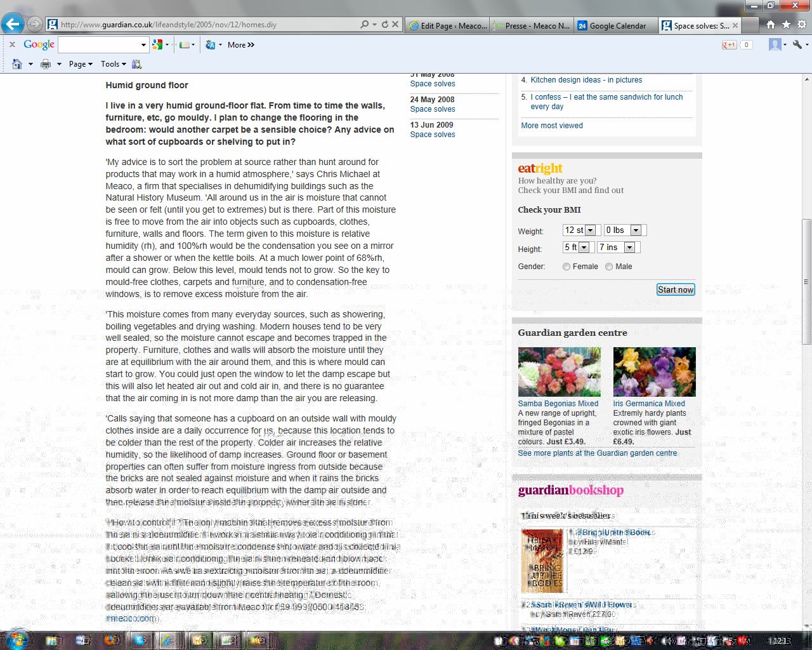Image resolution: width=812 pixels, height=650 pixels.
Task: Click inside the Google toolbar search box
Action: point(99,45)
